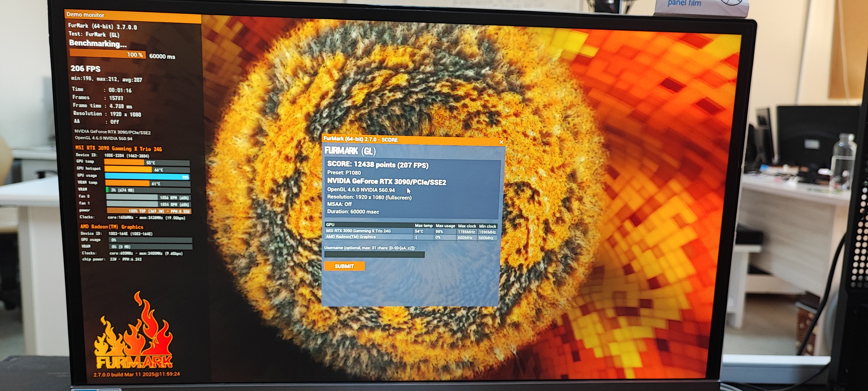Click the 'min:198, max:212, avg:207' line

[x=107, y=79]
